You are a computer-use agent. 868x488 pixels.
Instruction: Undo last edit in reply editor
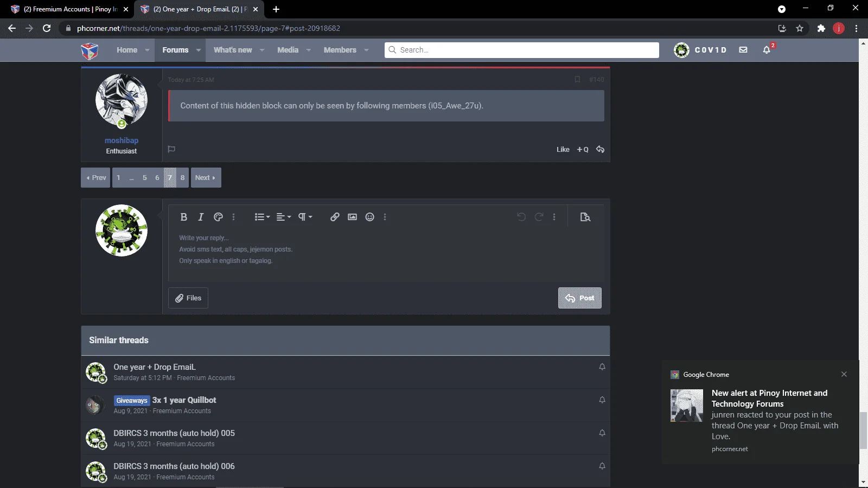click(521, 217)
